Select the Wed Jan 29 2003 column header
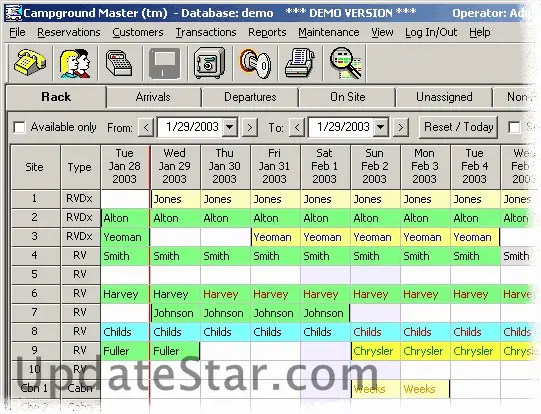The image size is (541, 414). pos(175,167)
